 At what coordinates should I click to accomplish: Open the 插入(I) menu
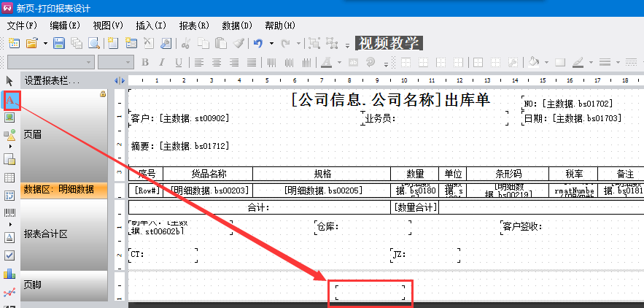click(151, 25)
